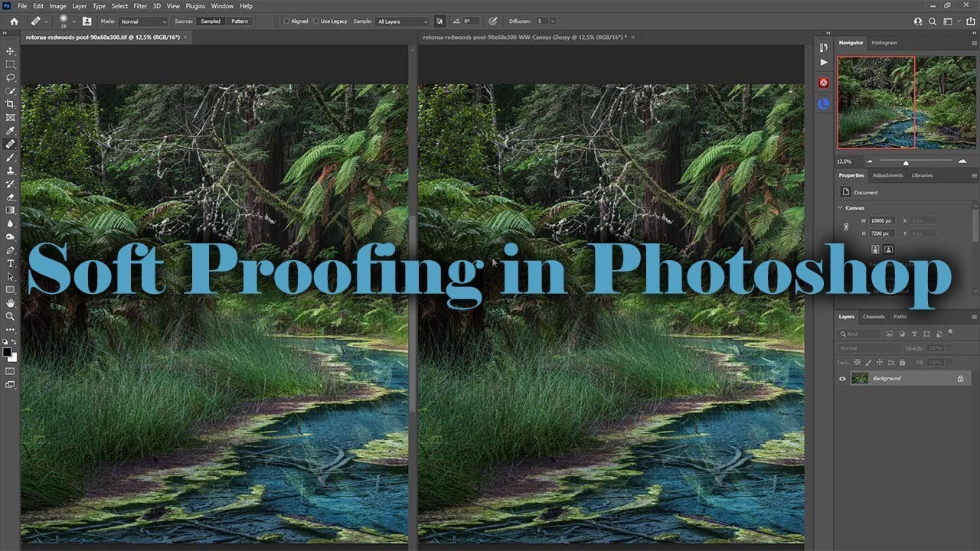The width and height of the screenshot is (980, 551).
Task: Collapse the Canvas section
Action: pyautogui.click(x=841, y=207)
